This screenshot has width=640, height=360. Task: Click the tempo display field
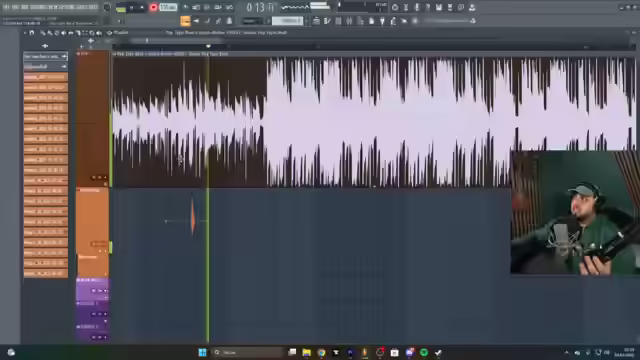click(168, 7)
